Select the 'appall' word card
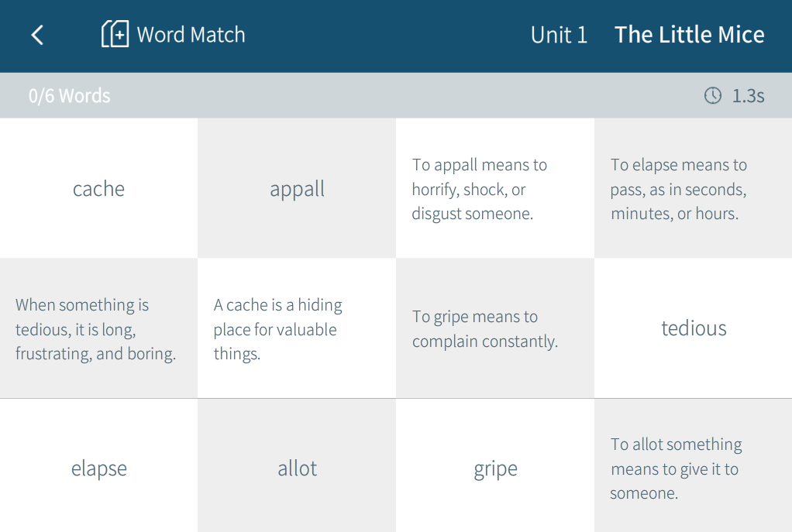Viewport: 792px width, 532px height. coord(297,189)
